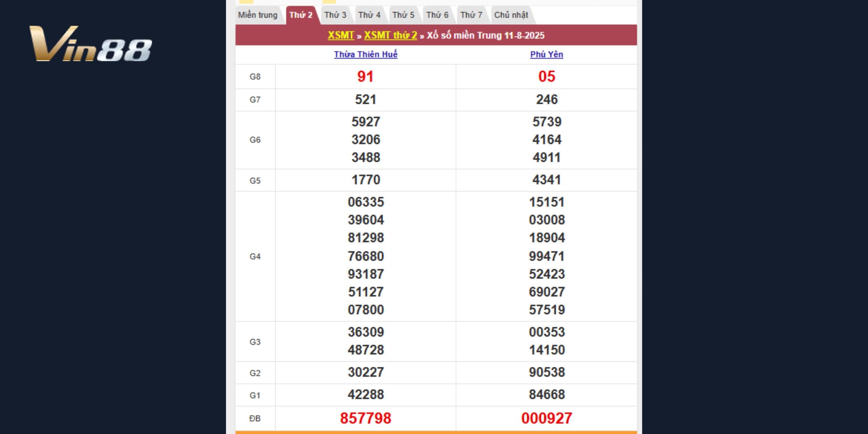Click the G4 number 76680
Screen dimensions: 868x434
(x=366, y=256)
